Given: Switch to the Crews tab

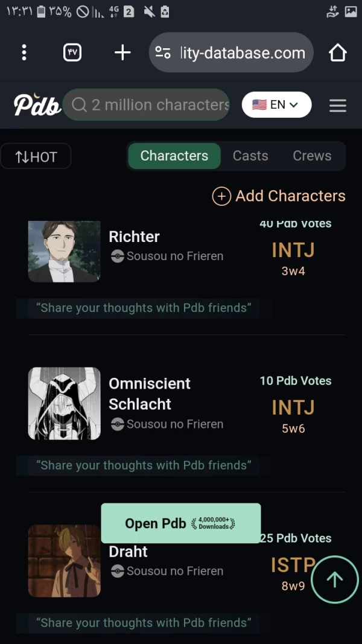Looking at the screenshot, I should click(x=312, y=156).
